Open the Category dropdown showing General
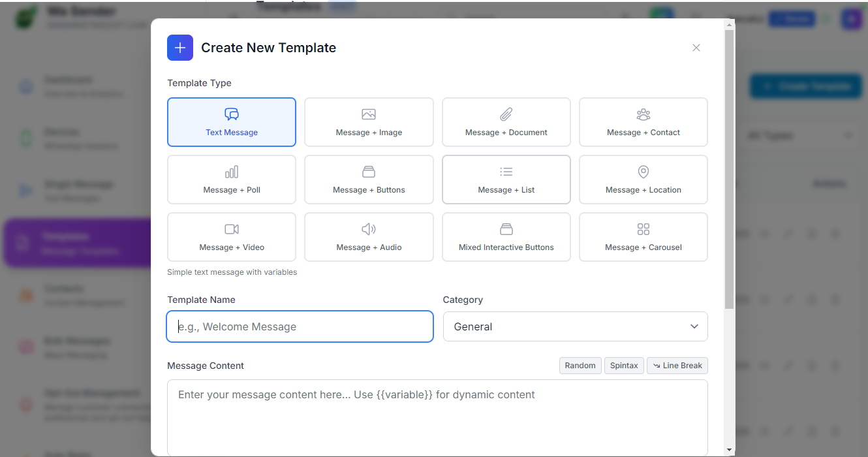The image size is (868, 457). [x=575, y=326]
